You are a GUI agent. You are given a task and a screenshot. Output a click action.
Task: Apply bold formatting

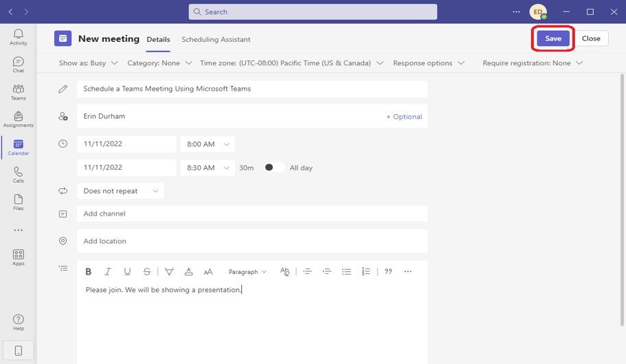pyautogui.click(x=88, y=272)
